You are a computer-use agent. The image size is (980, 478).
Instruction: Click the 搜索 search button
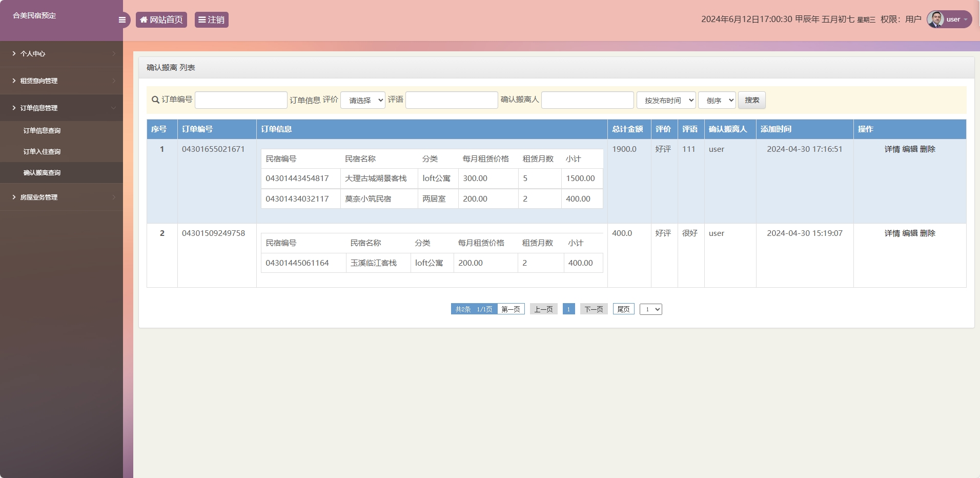pos(751,100)
